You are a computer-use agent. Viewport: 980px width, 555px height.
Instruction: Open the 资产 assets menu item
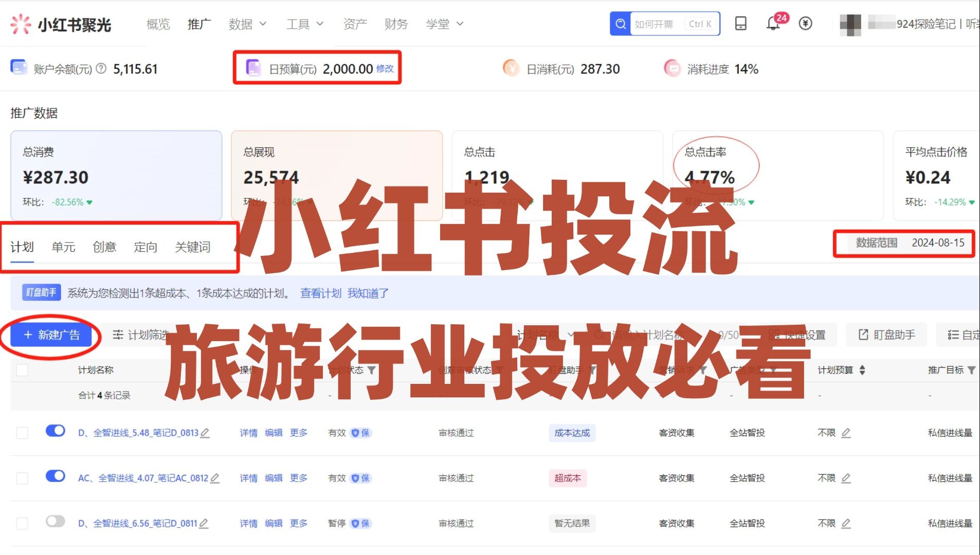coord(355,24)
